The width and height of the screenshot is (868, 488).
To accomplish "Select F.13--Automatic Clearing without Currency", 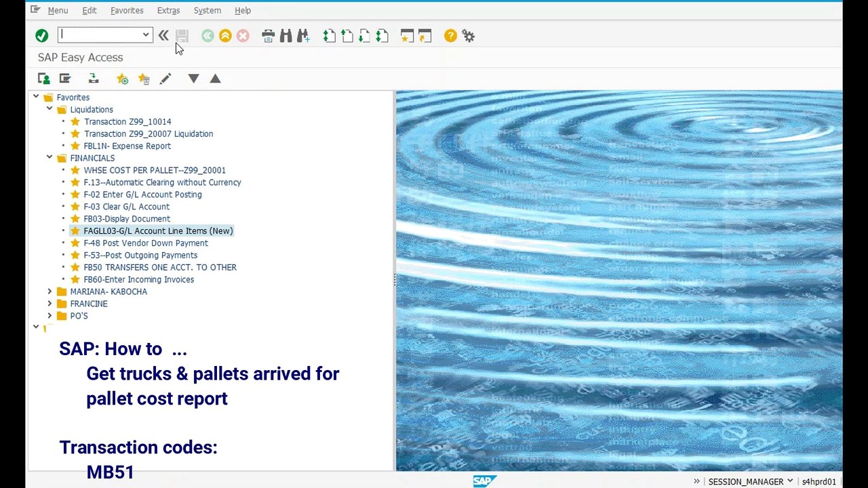I will [162, 182].
